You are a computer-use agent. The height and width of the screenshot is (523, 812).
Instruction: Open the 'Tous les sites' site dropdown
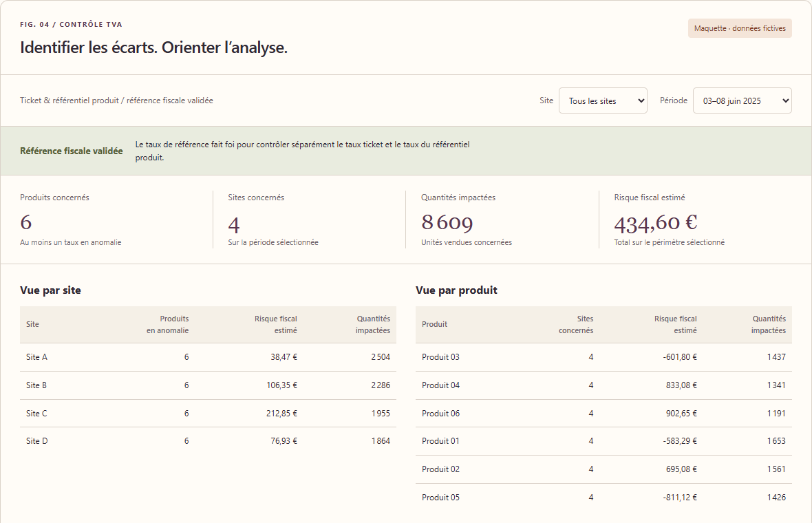click(x=603, y=100)
